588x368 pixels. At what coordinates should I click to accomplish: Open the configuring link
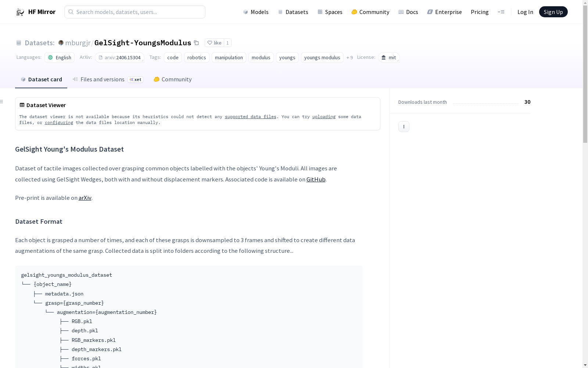click(59, 123)
